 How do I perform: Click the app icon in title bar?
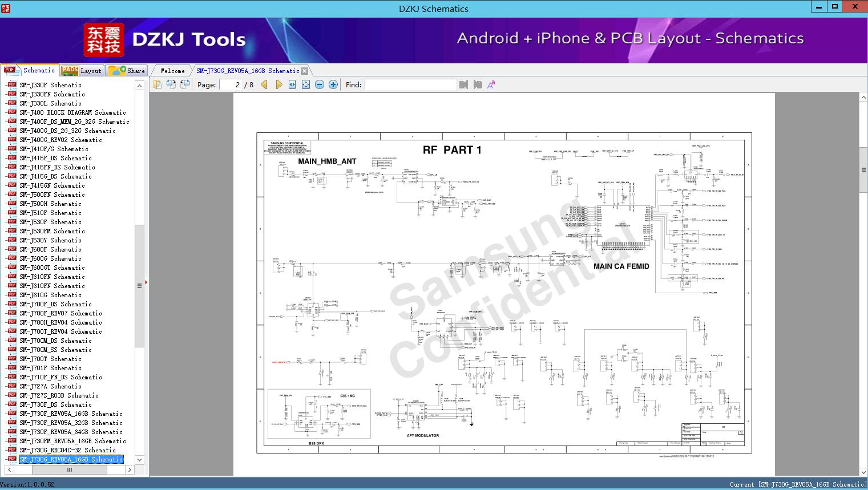[6, 8]
